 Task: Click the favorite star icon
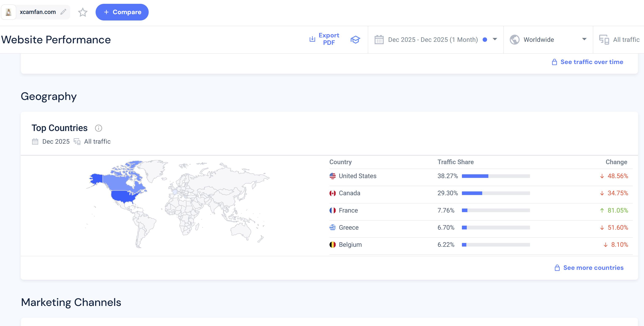(82, 12)
